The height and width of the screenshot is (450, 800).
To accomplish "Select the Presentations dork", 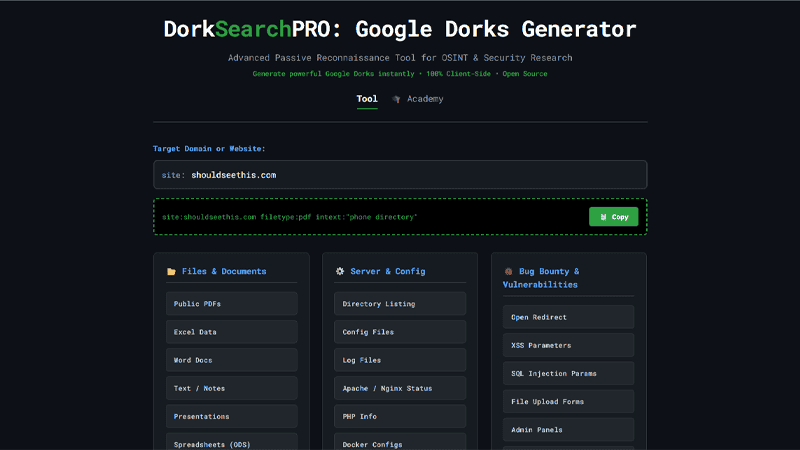I will (232, 416).
